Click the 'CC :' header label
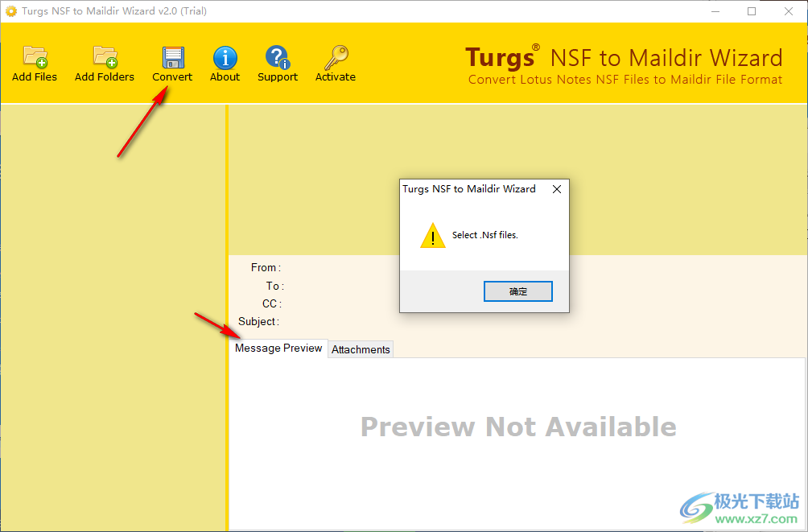Image resolution: width=808 pixels, height=532 pixels. pyautogui.click(x=272, y=303)
